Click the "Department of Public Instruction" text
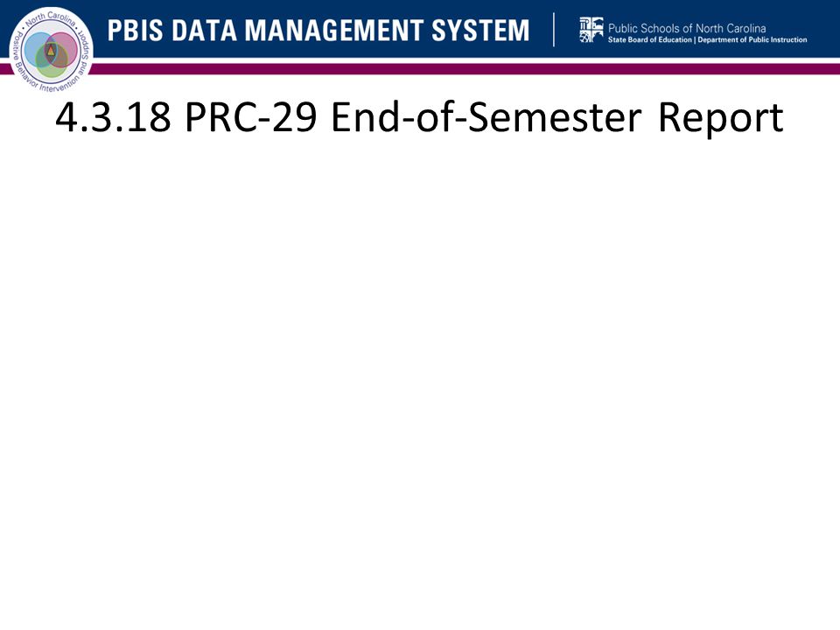 752,39
